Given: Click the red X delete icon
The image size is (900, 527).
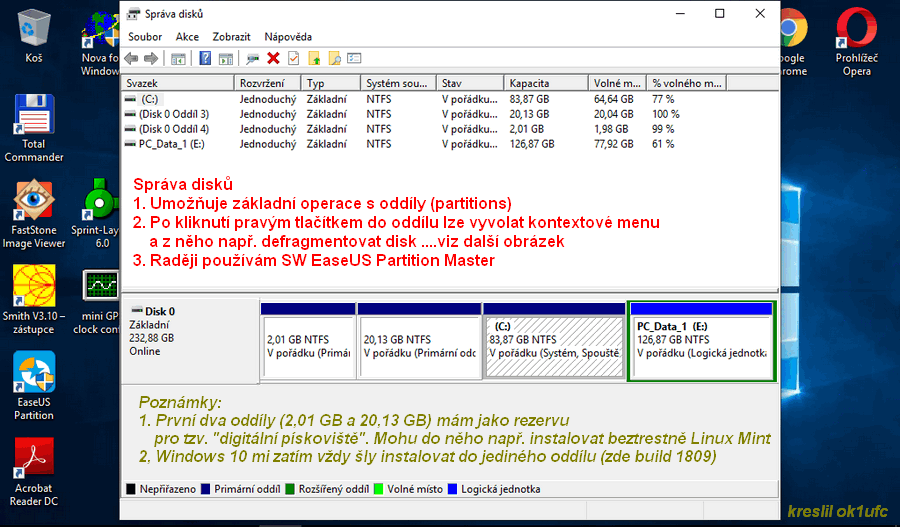Looking at the screenshot, I should click(273, 58).
